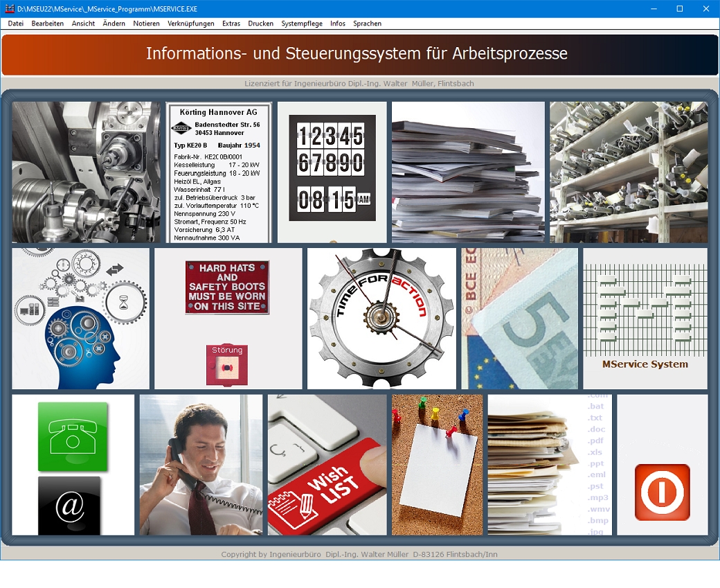Open the Körting Hannover AG nameplate tile
Screen dimensions: 720x588
pos(219,172)
